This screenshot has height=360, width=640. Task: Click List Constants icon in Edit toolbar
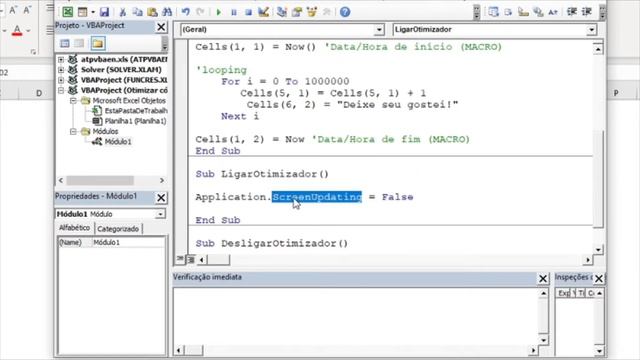(x=508, y=12)
